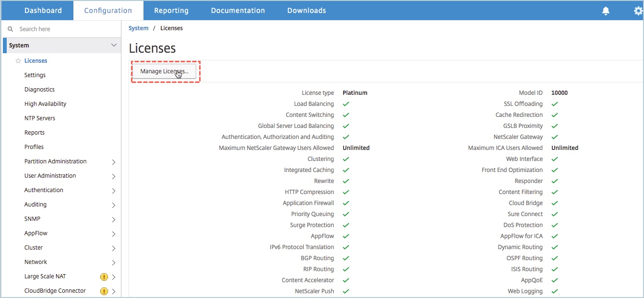
Task: Open the notifications bell icon
Action: click(x=606, y=11)
